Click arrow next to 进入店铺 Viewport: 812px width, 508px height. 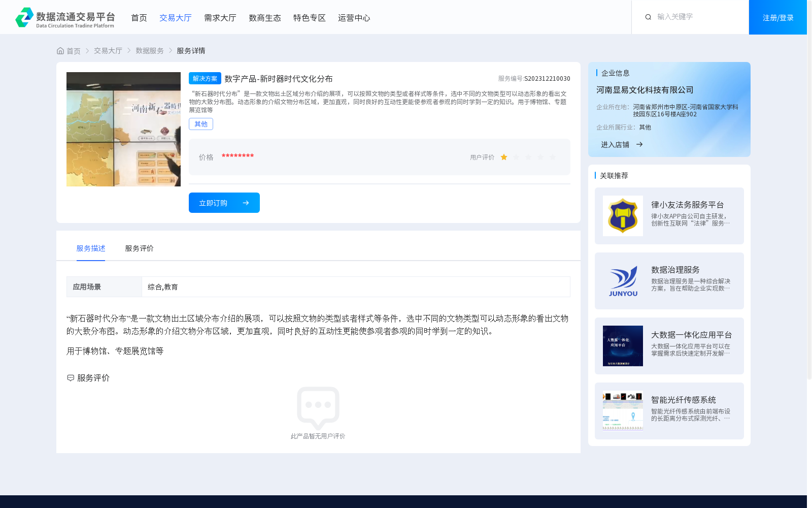coord(639,145)
